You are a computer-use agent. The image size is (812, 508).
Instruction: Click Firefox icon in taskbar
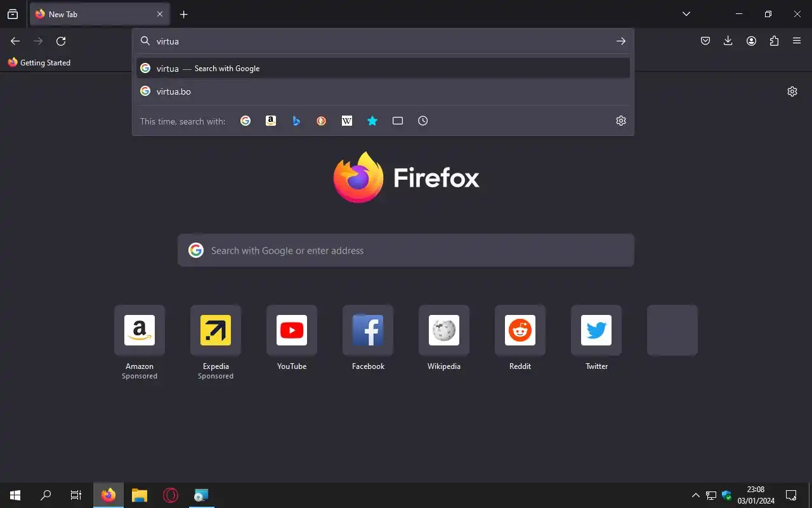(108, 495)
